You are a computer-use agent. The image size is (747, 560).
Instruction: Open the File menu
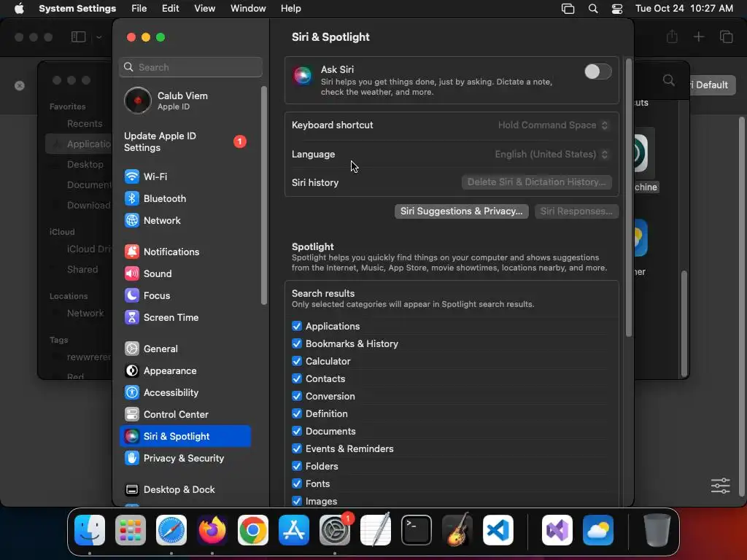pos(139,9)
